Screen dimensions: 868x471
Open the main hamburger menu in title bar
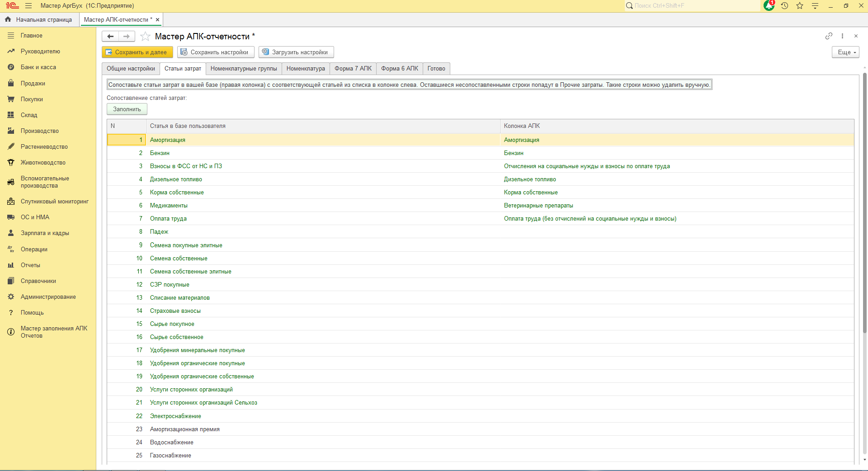(28, 6)
